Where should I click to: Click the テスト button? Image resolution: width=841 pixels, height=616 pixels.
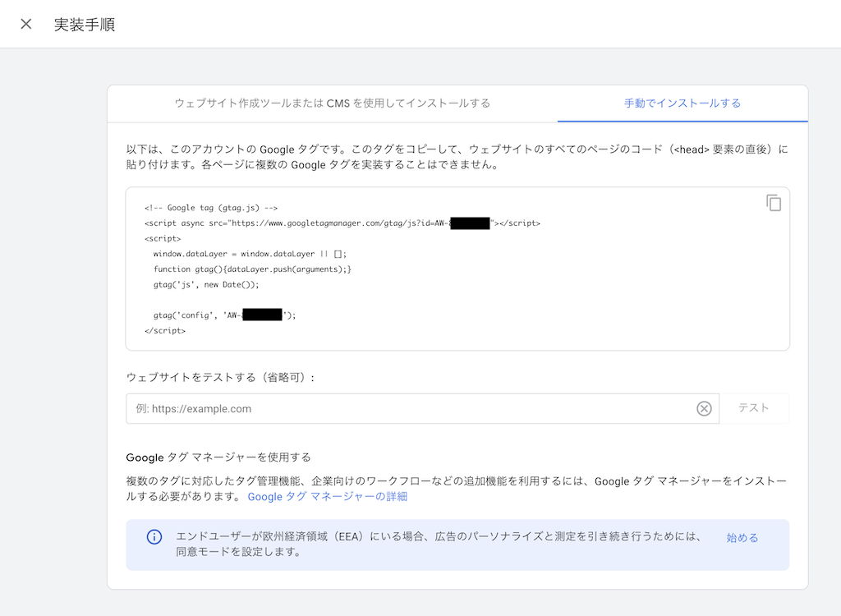(754, 408)
